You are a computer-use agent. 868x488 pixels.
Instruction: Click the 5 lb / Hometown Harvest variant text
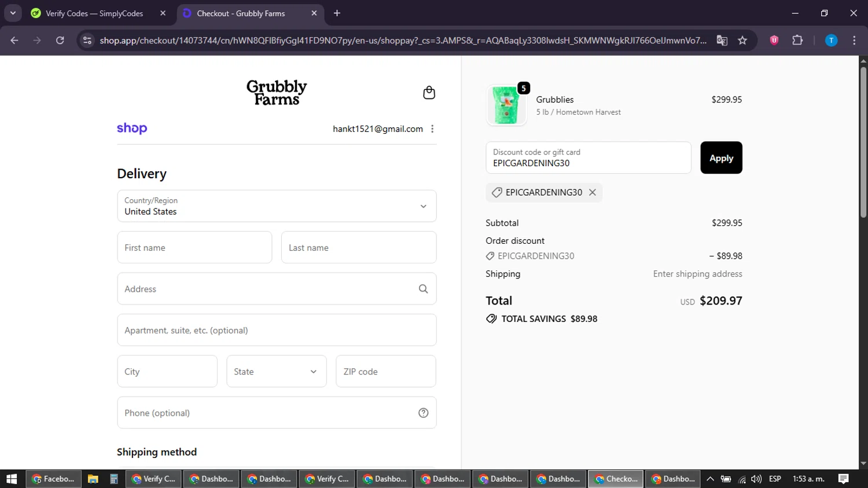[x=579, y=112]
